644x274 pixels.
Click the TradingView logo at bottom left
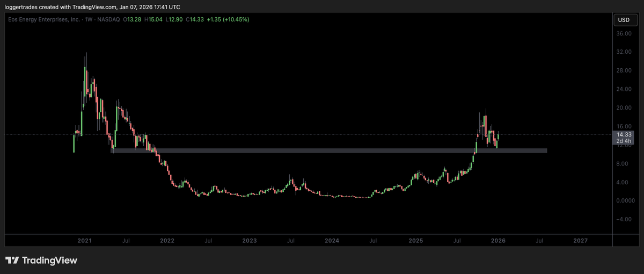(x=41, y=261)
